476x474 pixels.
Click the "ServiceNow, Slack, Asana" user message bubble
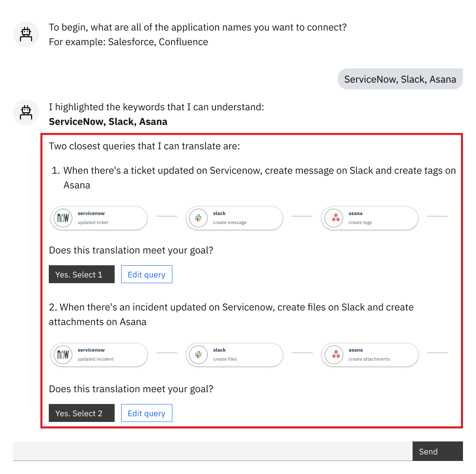pyautogui.click(x=400, y=79)
